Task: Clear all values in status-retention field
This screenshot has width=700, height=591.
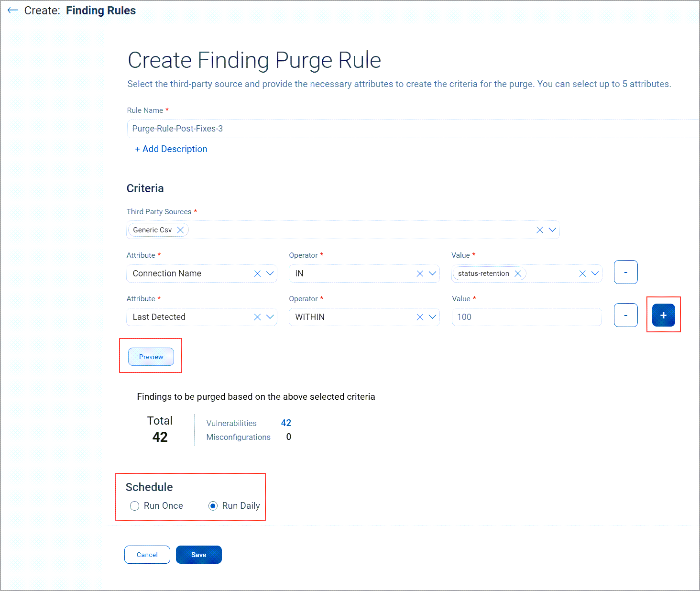Action: tap(582, 274)
